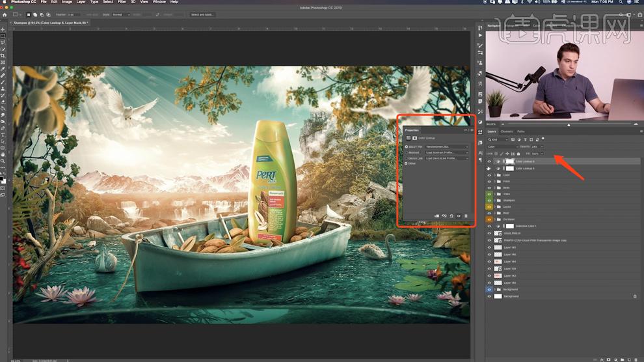Switch to the Channels tab
This screenshot has height=362, width=644.
coord(506,132)
